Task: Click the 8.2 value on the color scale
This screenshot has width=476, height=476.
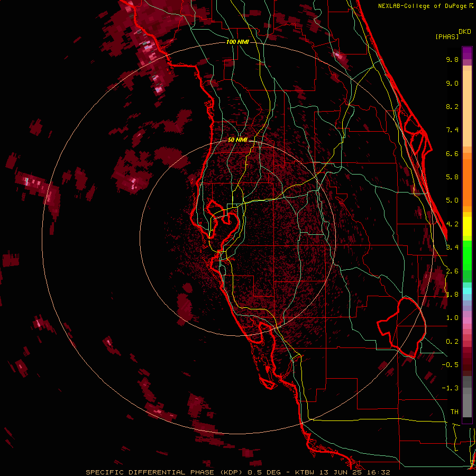Action: (452, 106)
